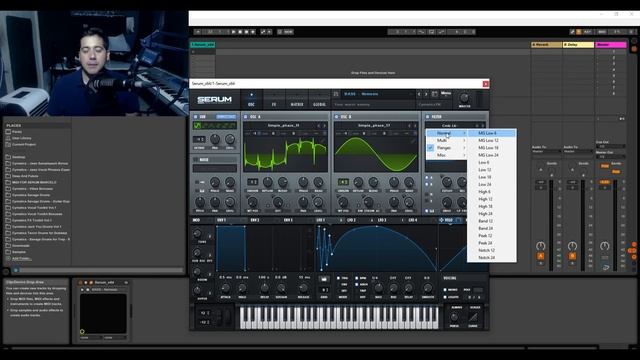Expand the Misc filter submenu
The width and height of the screenshot is (640, 360).
click(x=446, y=155)
